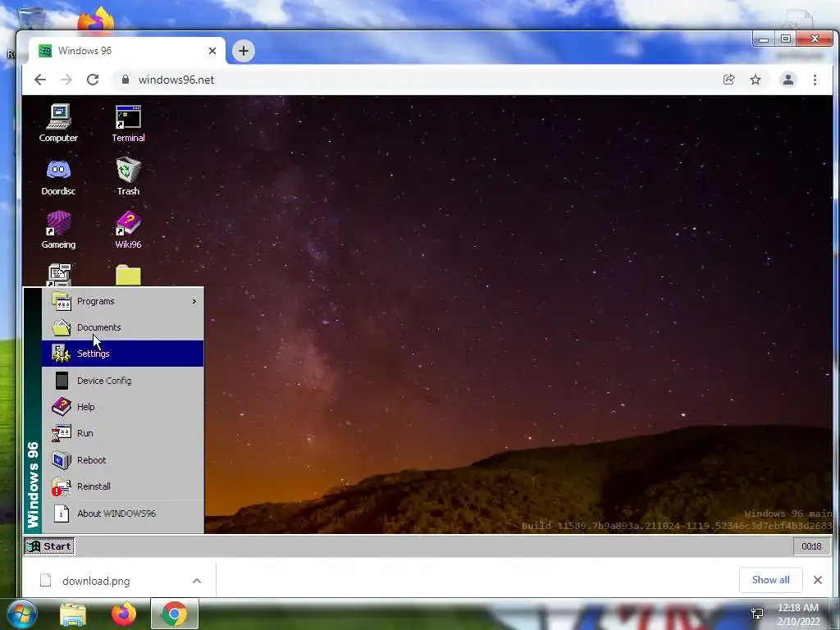This screenshot has width=840, height=630.
Task: Go back in Chrome
Action: pyautogui.click(x=40, y=80)
